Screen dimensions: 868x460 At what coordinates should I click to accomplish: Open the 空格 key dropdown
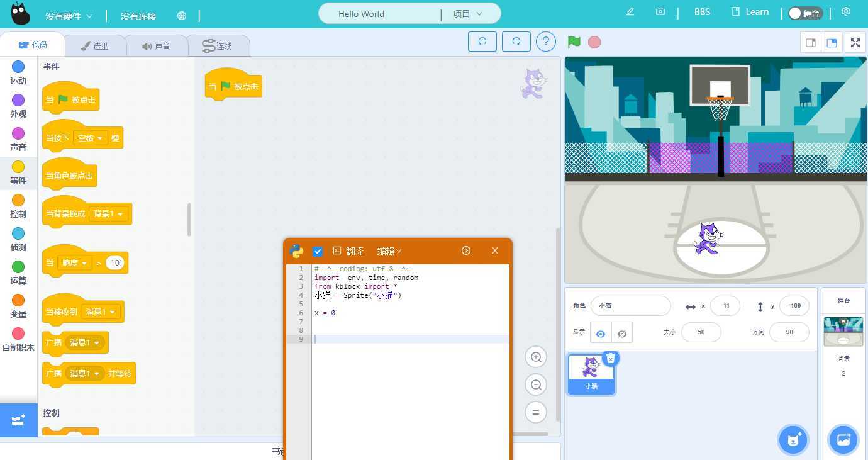91,138
